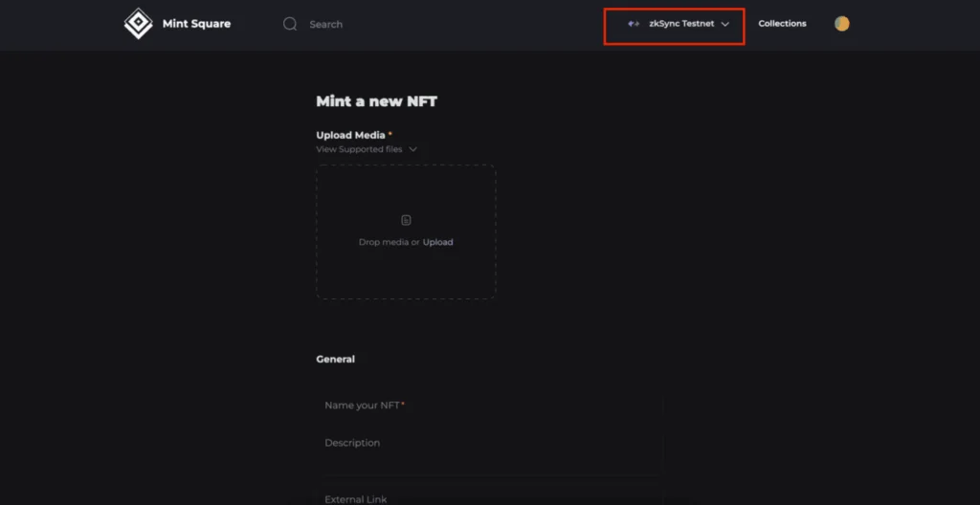Click the chevron beside zkSync Testnet
Screen dimensions: 980x505
(725, 24)
